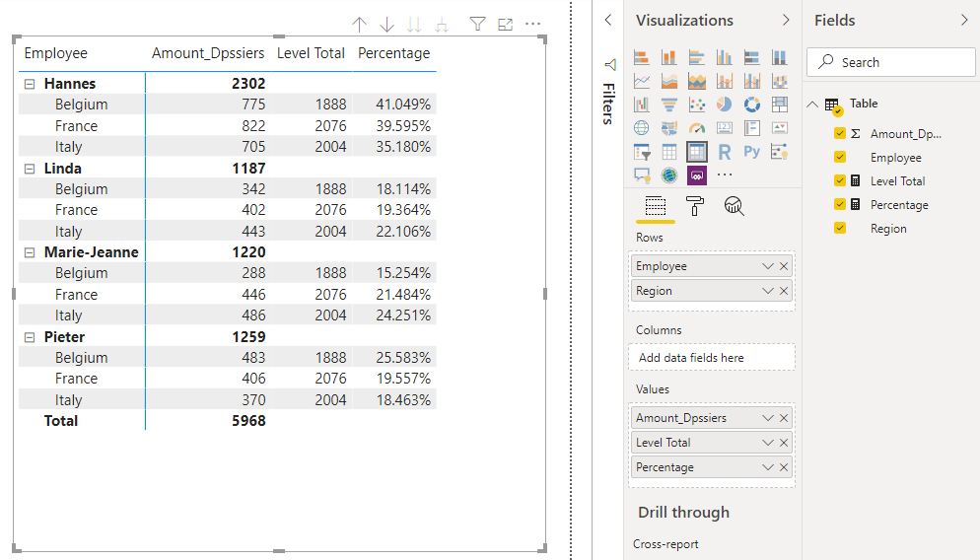
Task: Collapse the Table node in Fields
Action: click(x=812, y=105)
